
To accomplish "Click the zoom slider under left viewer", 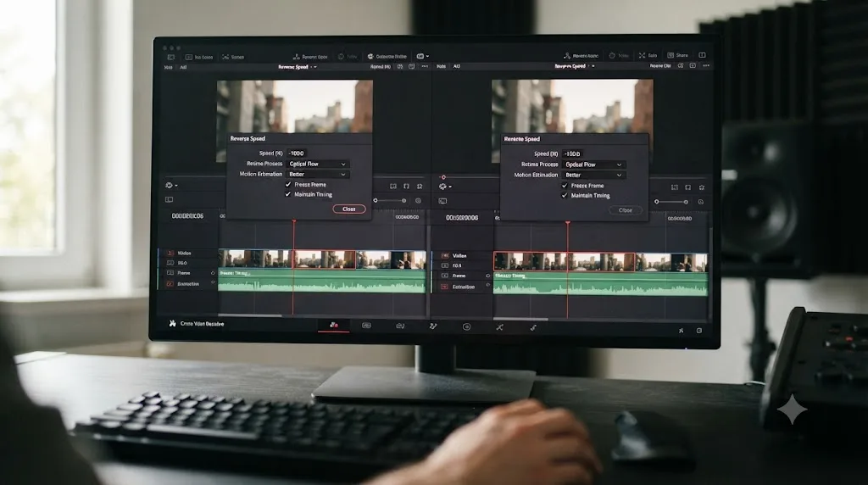I will pyautogui.click(x=390, y=200).
